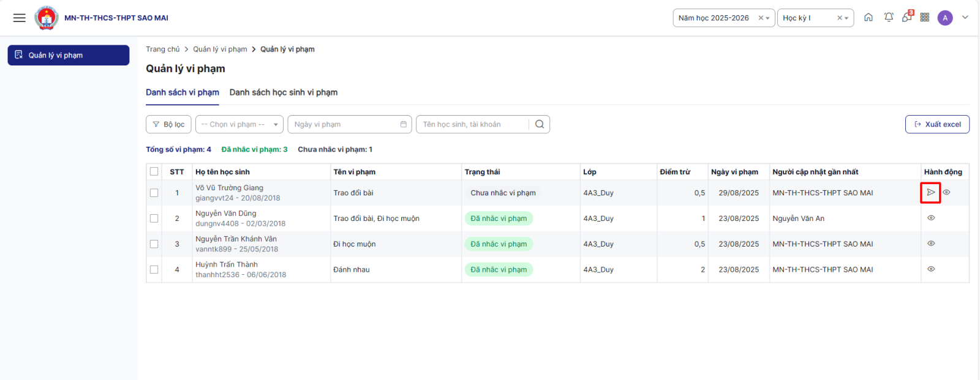View details of Nguyễn Văn Dũng violation
980x380 pixels.
(931, 218)
